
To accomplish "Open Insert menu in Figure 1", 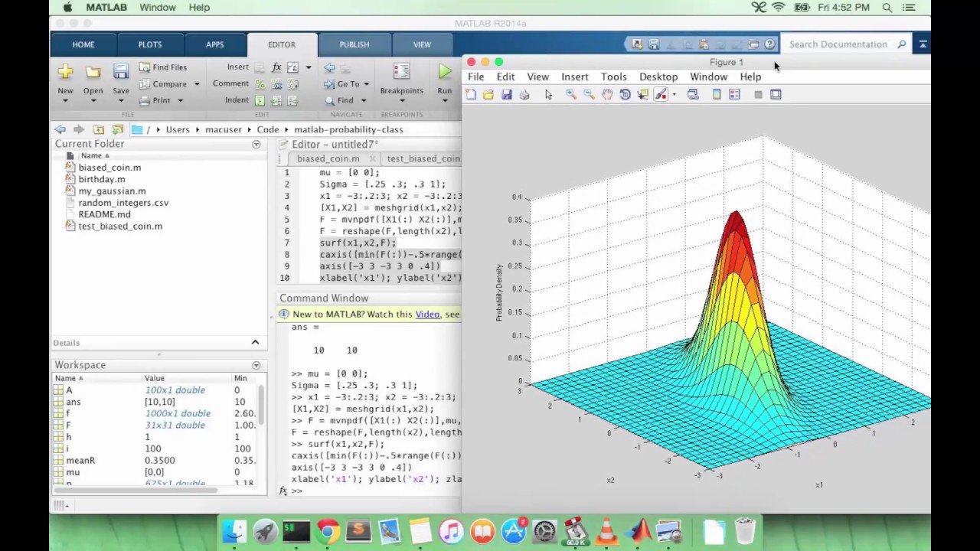I will coord(574,77).
